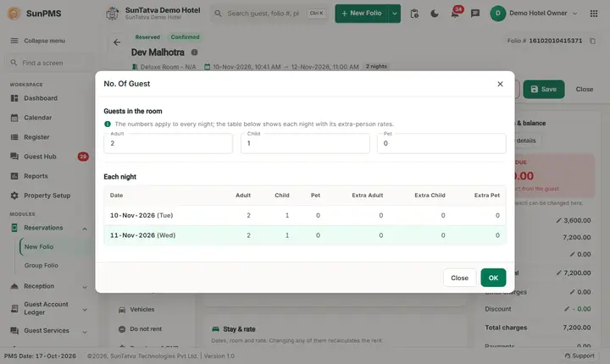Select Group Folio in sidebar
This screenshot has height=364, width=610.
(42, 265)
